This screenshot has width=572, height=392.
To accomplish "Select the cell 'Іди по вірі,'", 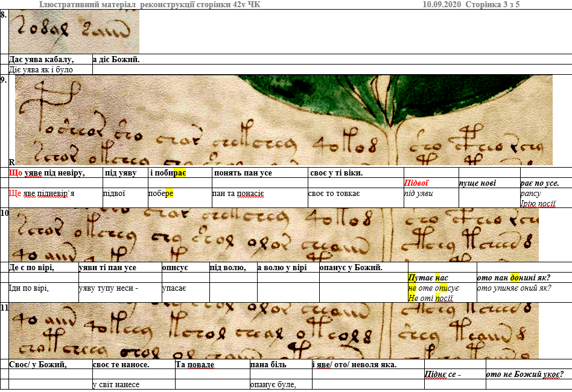I will pyautogui.click(x=43, y=292).
